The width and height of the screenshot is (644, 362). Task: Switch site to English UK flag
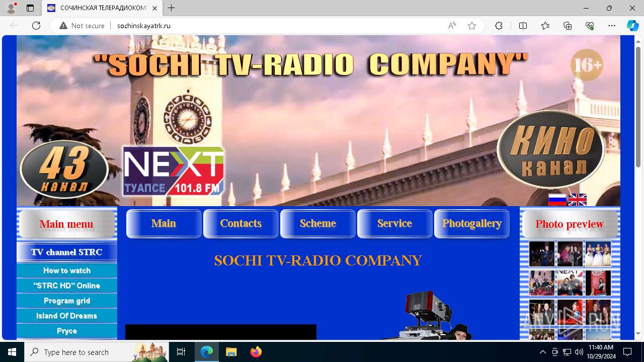578,200
